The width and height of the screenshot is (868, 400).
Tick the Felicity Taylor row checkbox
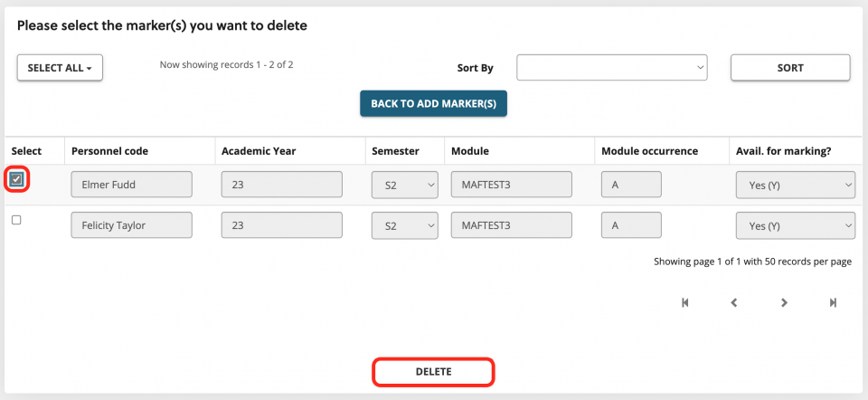[x=16, y=220]
